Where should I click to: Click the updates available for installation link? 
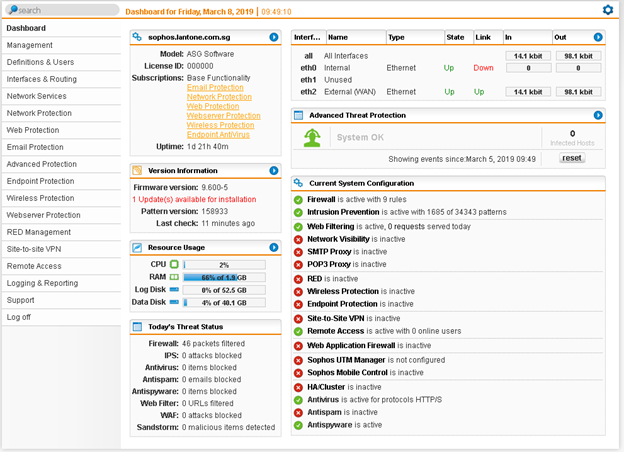[194, 199]
